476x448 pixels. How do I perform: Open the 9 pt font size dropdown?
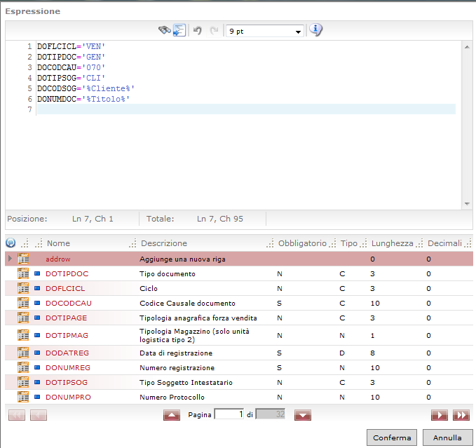click(264, 31)
